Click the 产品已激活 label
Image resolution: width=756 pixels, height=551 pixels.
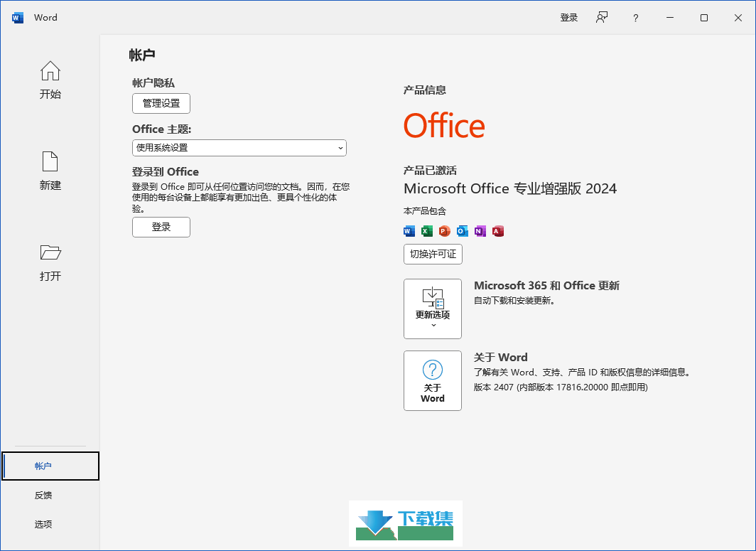[430, 171]
